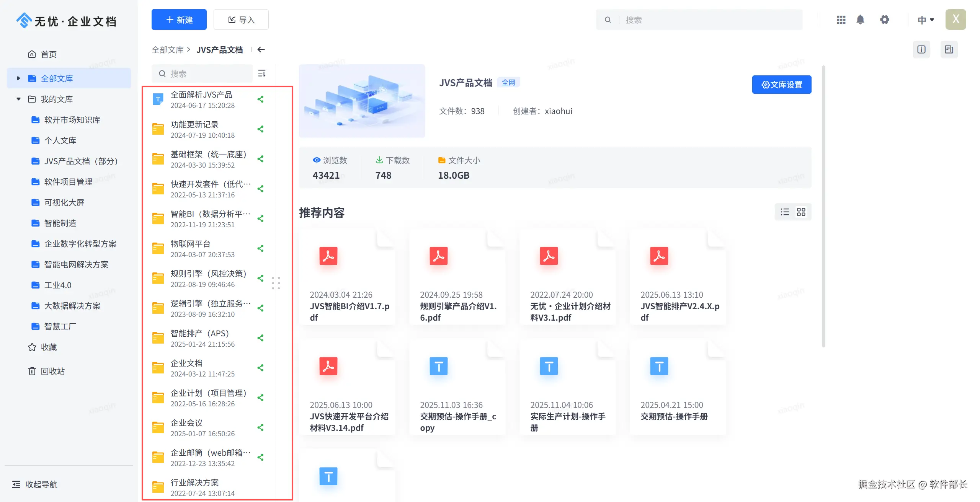Click share icon for 功能更新记录 folder
Screen dimensions: 980x502
click(260, 129)
